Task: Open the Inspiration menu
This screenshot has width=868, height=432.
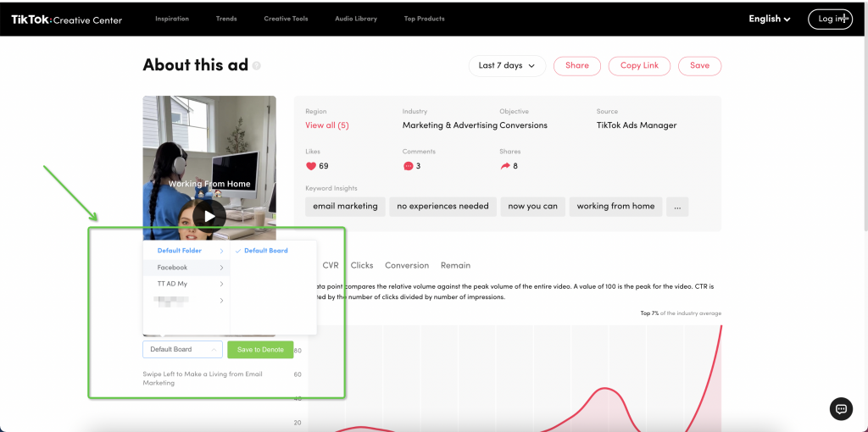Action: (x=171, y=19)
